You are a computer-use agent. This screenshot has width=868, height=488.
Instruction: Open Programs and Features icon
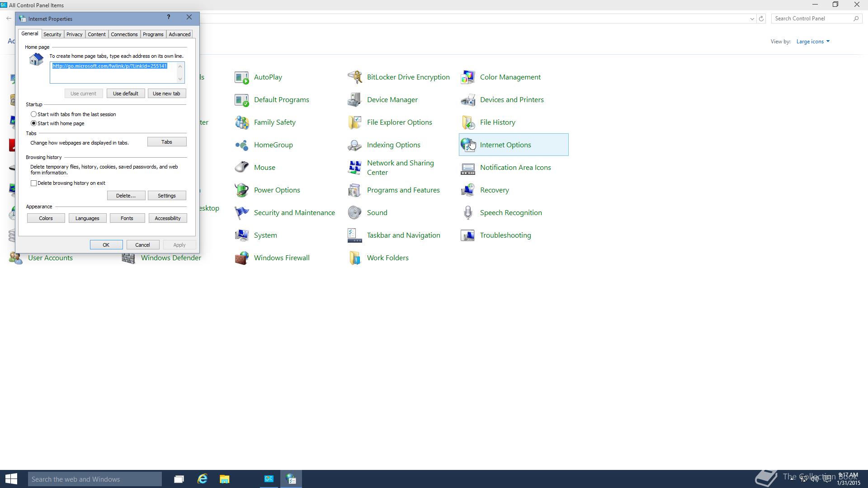pyautogui.click(x=355, y=190)
